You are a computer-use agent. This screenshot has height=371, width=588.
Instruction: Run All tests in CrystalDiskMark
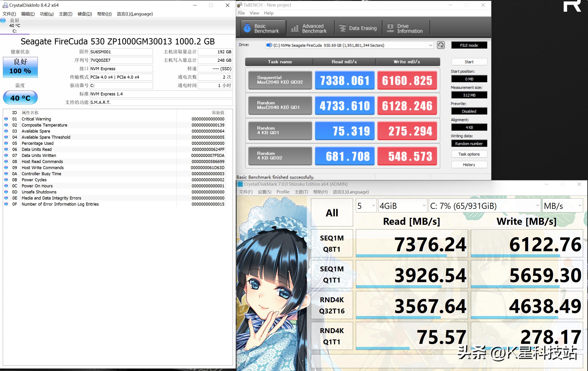click(x=332, y=212)
